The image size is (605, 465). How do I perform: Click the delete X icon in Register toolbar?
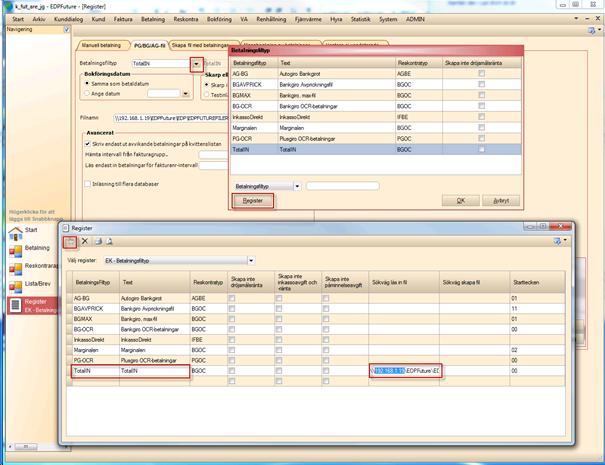click(85, 241)
